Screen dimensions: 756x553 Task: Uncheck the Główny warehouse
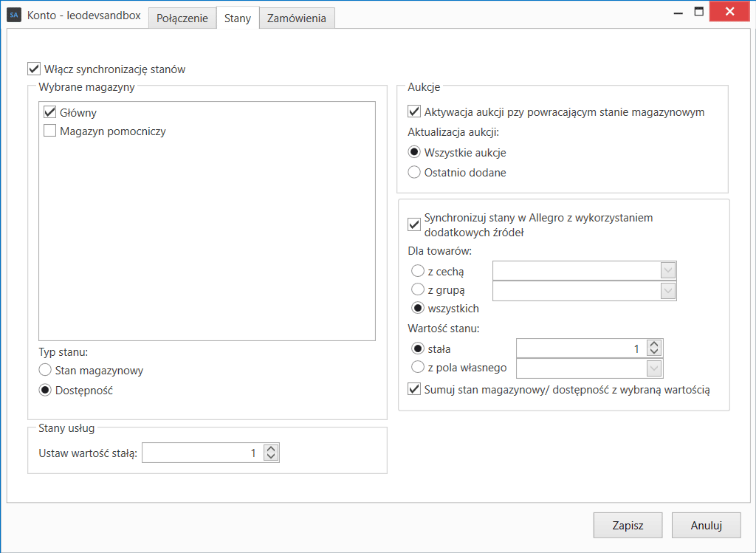point(49,112)
